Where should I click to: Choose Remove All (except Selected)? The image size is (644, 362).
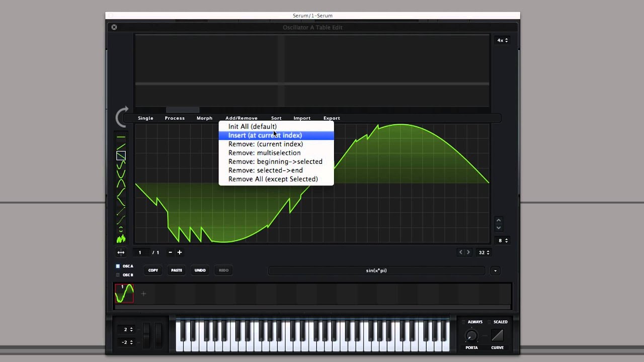point(276,179)
